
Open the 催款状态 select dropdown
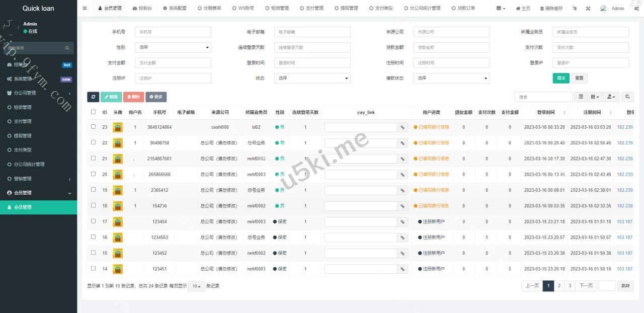tap(451, 79)
